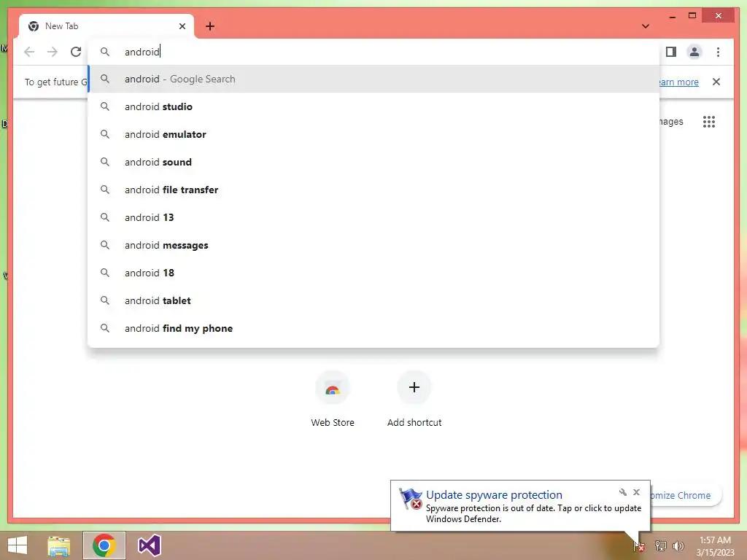
Task: Choose the android file transfer suggestion
Action: coord(373,190)
